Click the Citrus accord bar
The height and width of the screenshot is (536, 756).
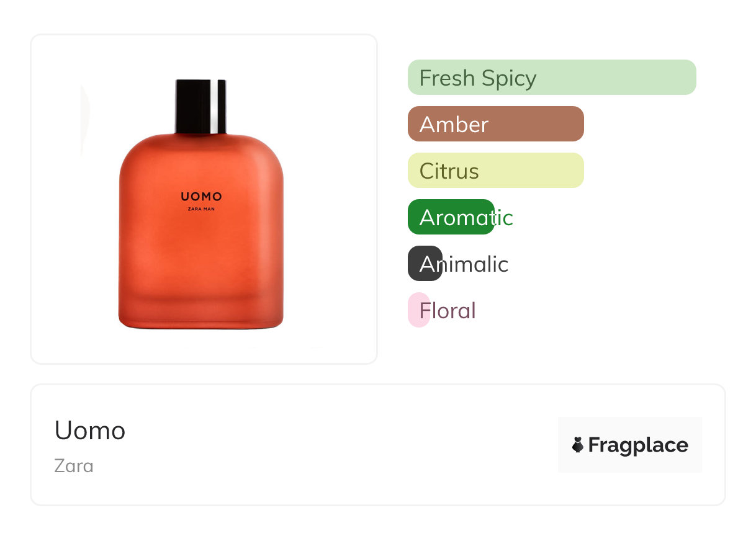(x=496, y=171)
